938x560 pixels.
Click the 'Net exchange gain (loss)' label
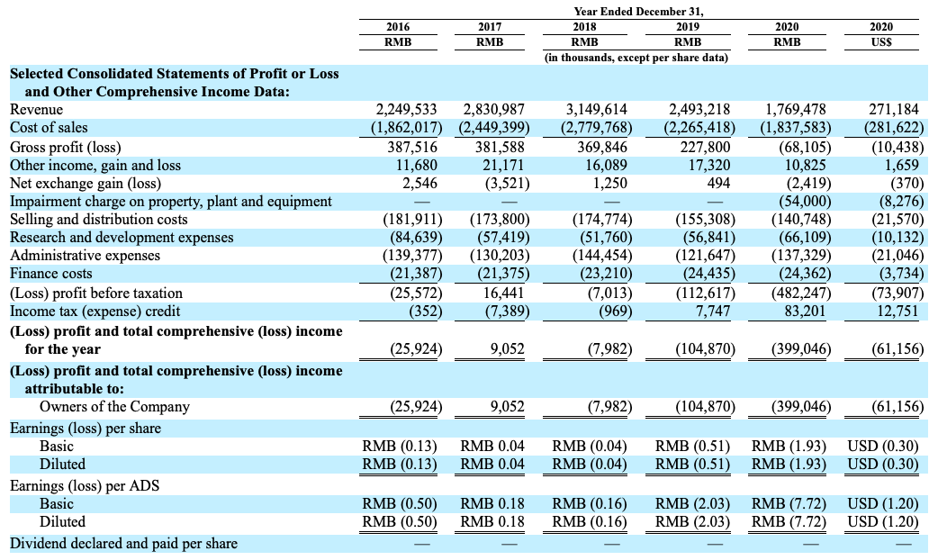coord(83,183)
